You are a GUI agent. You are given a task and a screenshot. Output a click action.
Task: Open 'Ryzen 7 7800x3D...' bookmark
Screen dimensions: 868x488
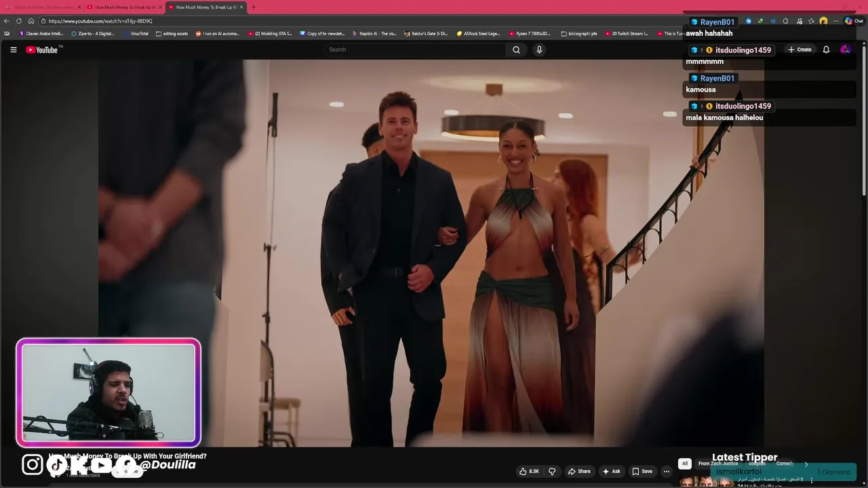[530, 33]
